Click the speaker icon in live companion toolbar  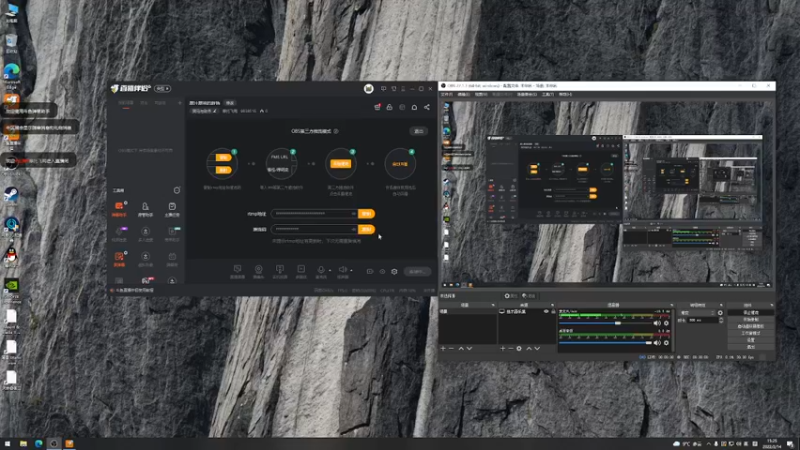click(342, 270)
